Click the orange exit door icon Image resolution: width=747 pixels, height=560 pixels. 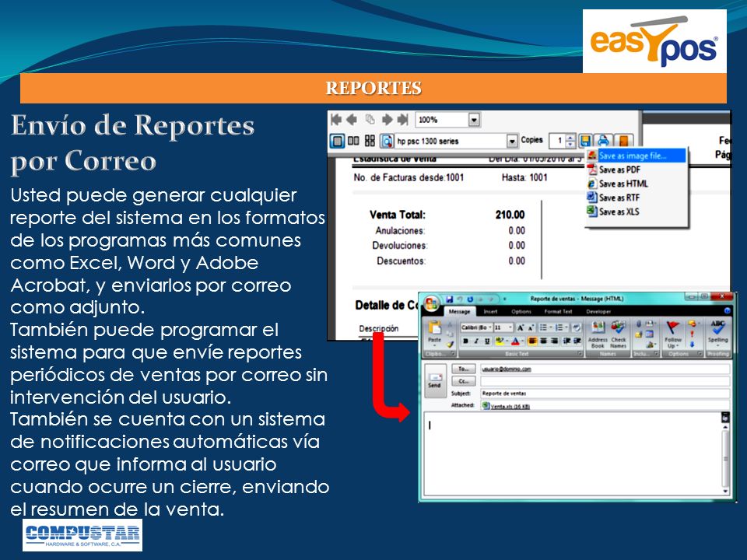pyautogui.click(x=622, y=141)
